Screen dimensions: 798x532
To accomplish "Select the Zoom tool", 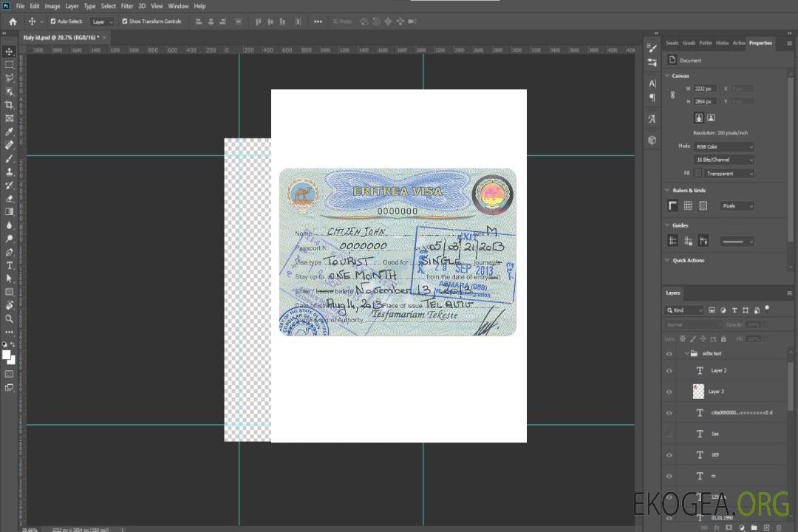I will 9,318.
